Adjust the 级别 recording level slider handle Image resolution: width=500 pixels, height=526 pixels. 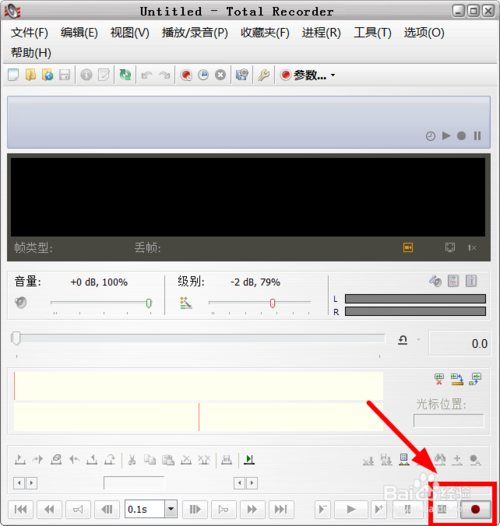click(272, 303)
